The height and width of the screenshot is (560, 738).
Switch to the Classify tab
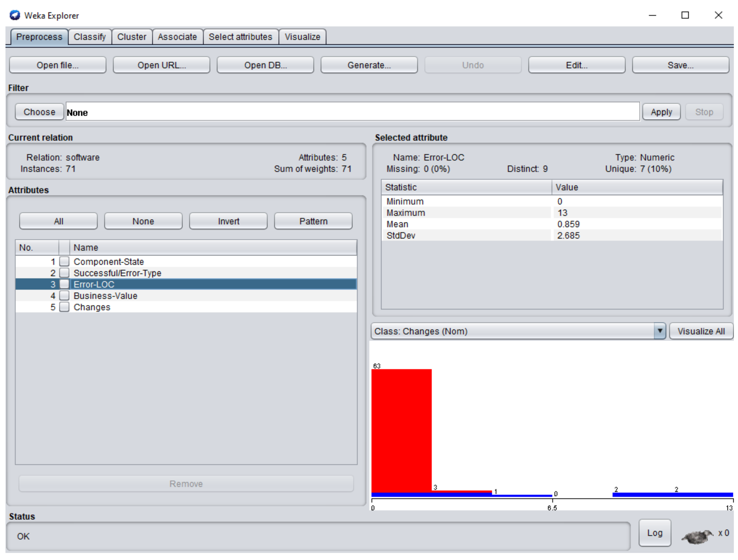[x=89, y=37]
